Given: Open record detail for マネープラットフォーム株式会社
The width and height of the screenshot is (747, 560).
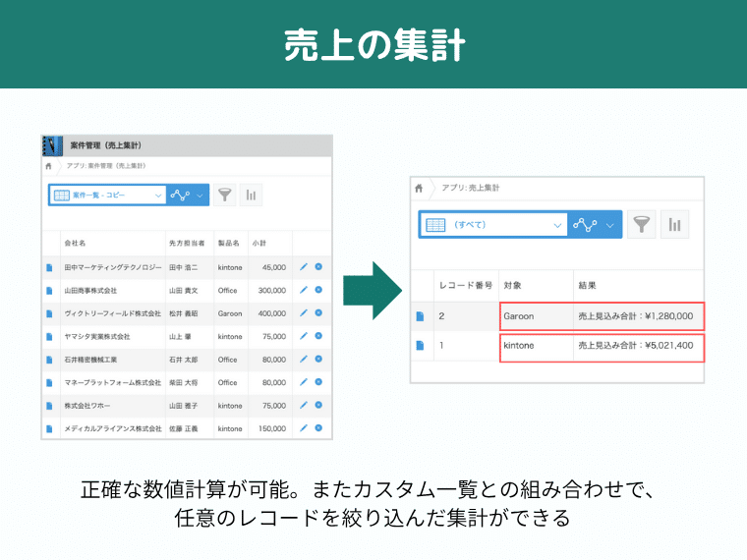Looking at the screenshot, I should [x=49, y=383].
